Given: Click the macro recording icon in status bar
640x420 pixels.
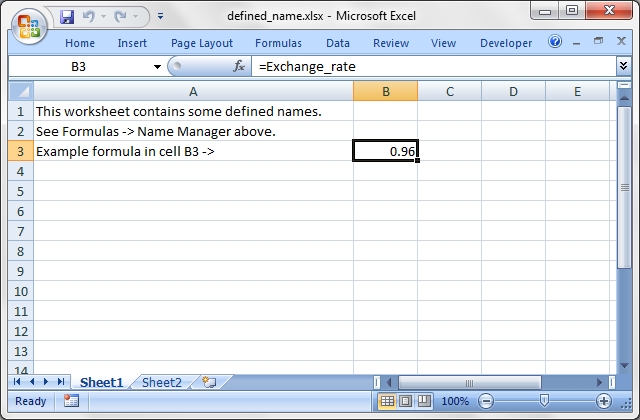Looking at the screenshot, I should tap(71, 401).
